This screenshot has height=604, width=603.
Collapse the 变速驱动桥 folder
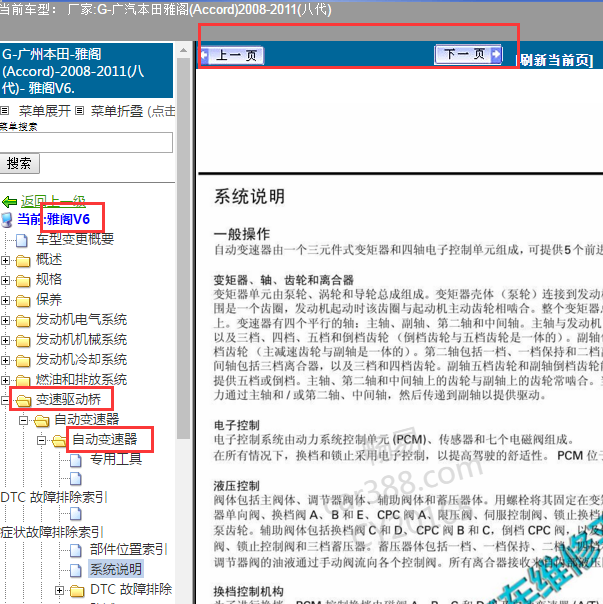5,401
